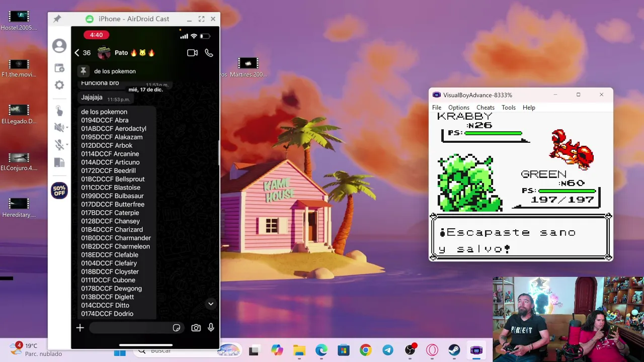Launch Copilot from taskbar
644x362 pixels.
pyautogui.click(x=277, y=350)
